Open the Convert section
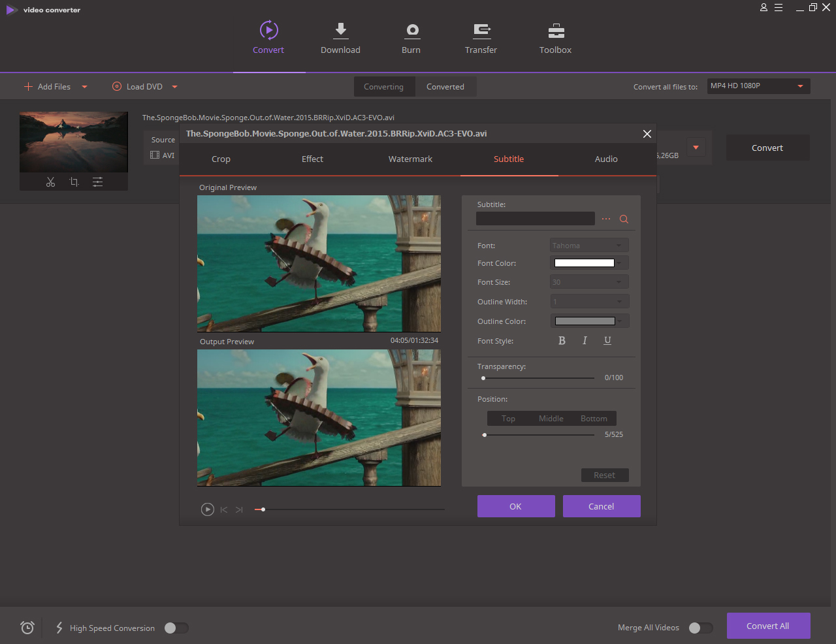This screenshot has width=836, height=644. pos(268,37)
